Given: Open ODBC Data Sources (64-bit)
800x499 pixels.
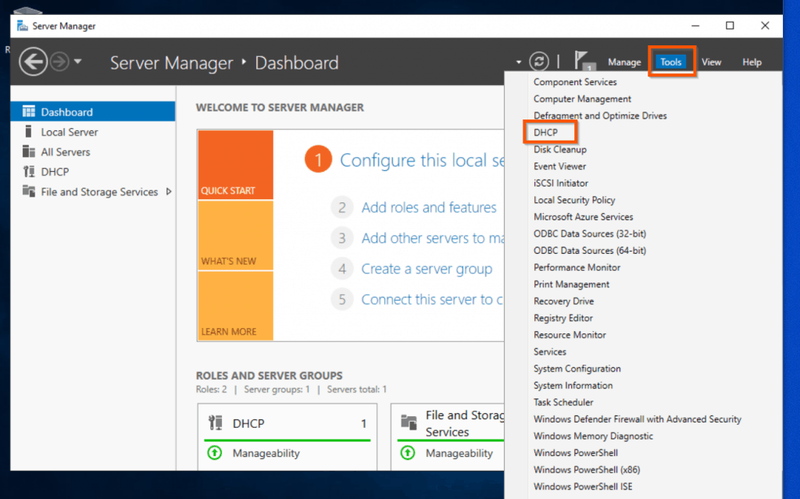Looking at the screenshot, I should coord(590,250).
